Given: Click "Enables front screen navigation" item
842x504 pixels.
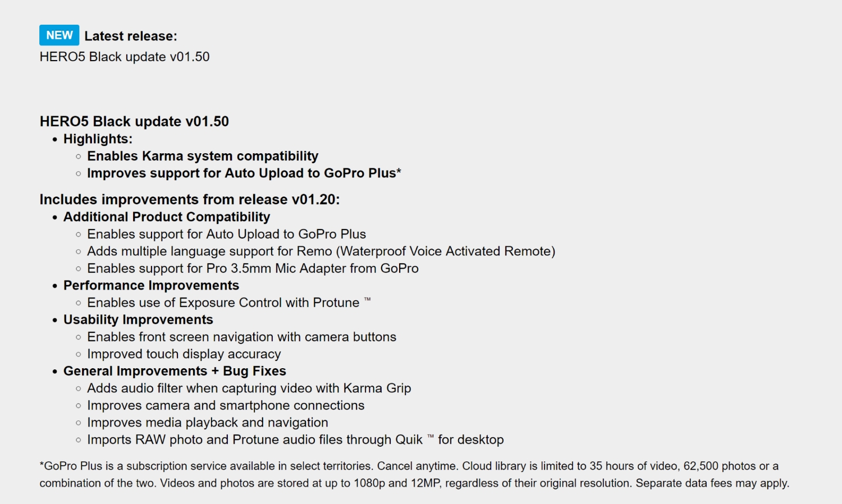Looking at the screenshot, I should 241,337.
